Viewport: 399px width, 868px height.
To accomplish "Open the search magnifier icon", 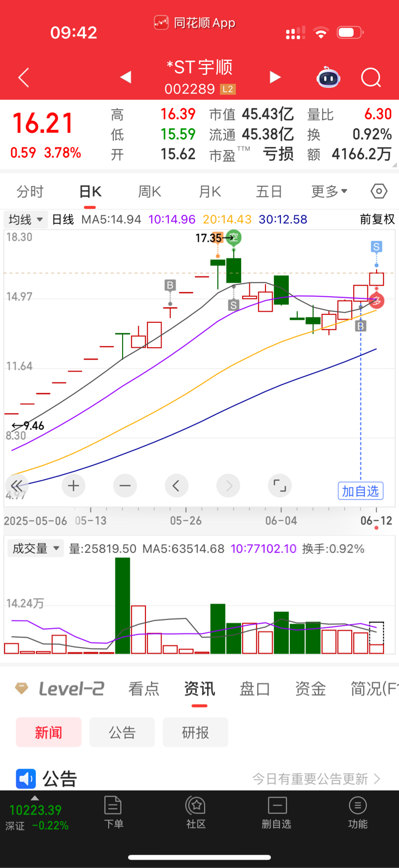I will [371, 78].
